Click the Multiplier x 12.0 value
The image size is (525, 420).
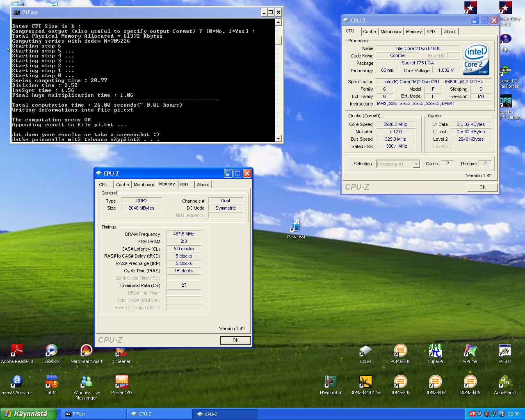pyautogui.click(x=395, y=132)
